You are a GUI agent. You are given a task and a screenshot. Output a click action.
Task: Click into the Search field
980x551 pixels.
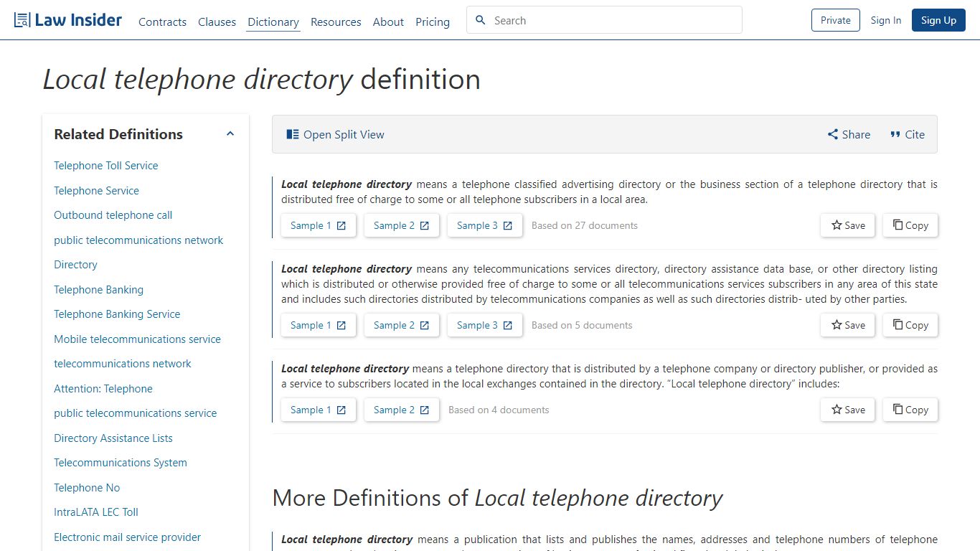(x=604, y=20)
